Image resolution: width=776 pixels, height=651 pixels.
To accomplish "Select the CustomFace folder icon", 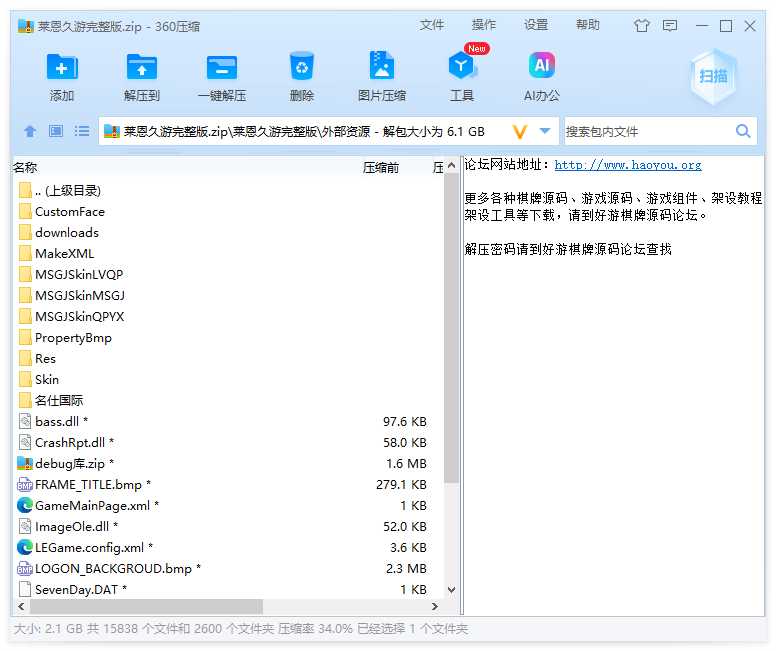I will pos(25,211).
